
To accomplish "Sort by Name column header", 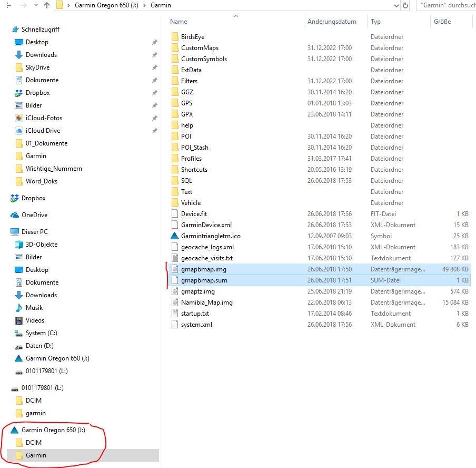I will tap(178, 22).
